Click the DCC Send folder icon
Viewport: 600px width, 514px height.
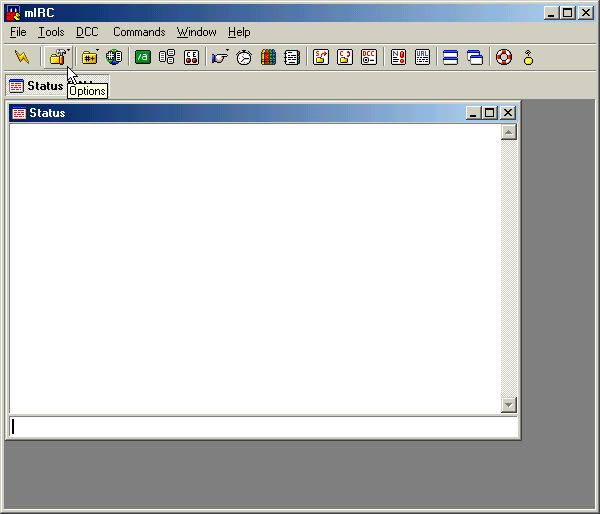[x=321, y=57]
